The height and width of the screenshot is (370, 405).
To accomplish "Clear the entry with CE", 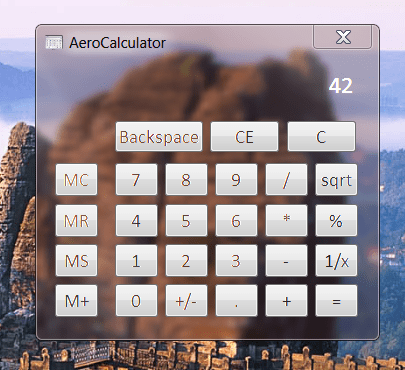I will 244,137.
